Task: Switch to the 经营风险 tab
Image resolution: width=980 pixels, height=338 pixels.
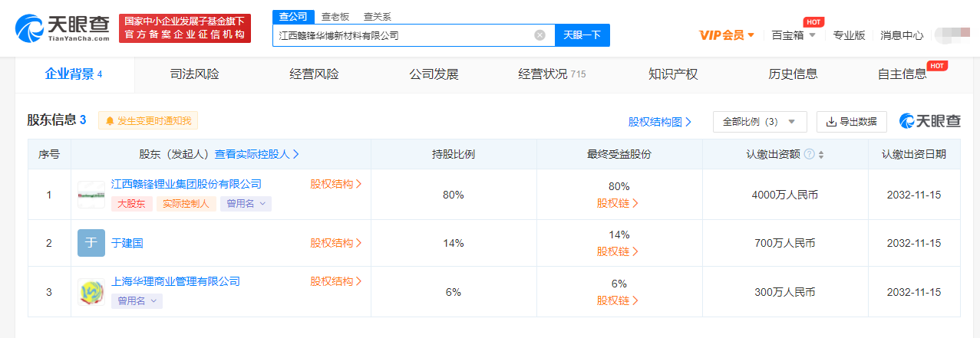Action: point(314,74)
